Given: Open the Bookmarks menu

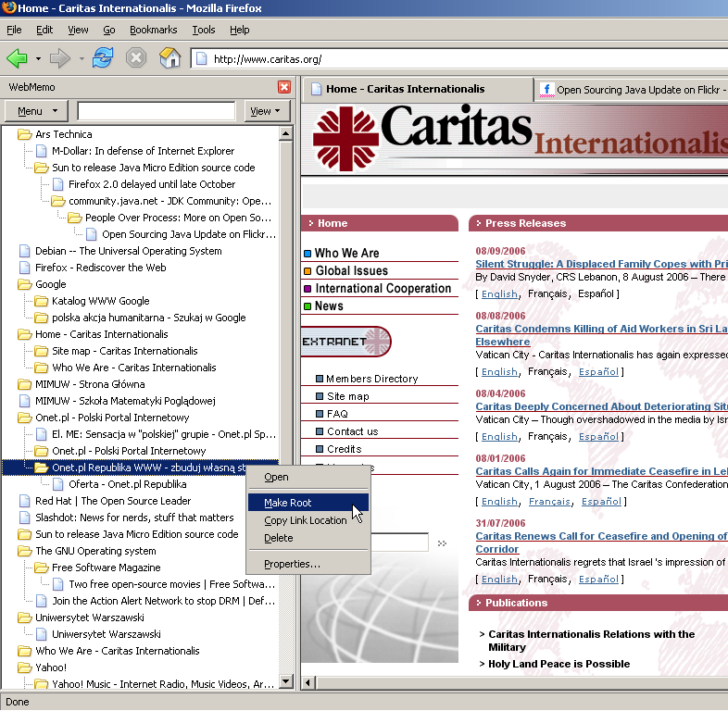Looking at the screenshot, I should 153,30.
